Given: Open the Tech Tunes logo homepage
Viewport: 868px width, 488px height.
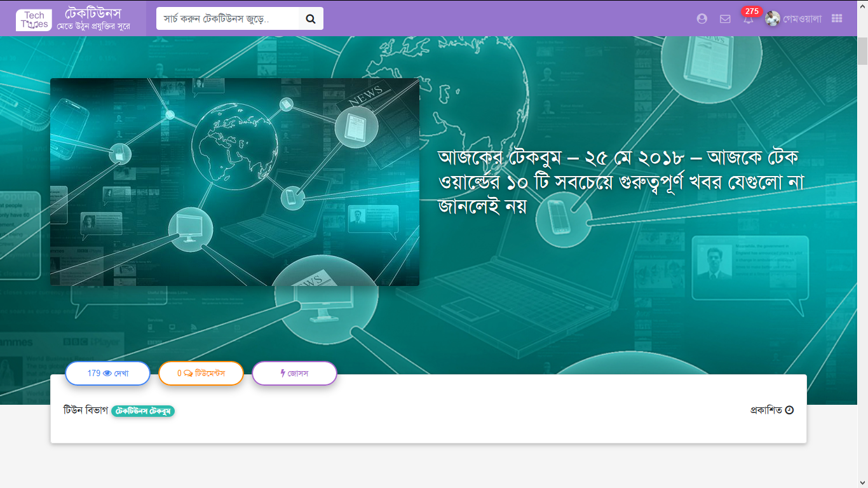Looking at the screenshot, I should point(34,20).
